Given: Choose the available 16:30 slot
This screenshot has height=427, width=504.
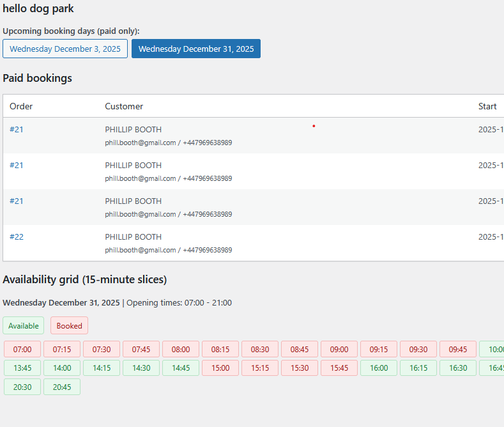Looking at the screenshot, I should tap(458, 368).
